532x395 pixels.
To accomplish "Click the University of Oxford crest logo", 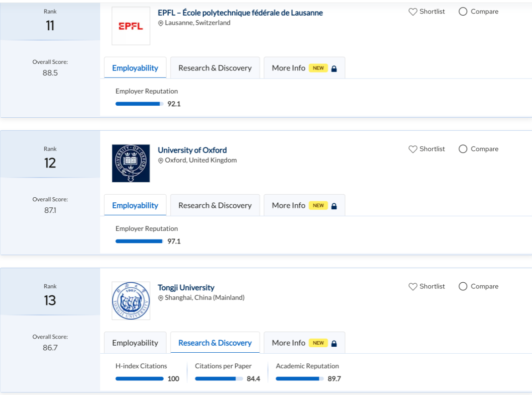I will click(x=130, y=164).
